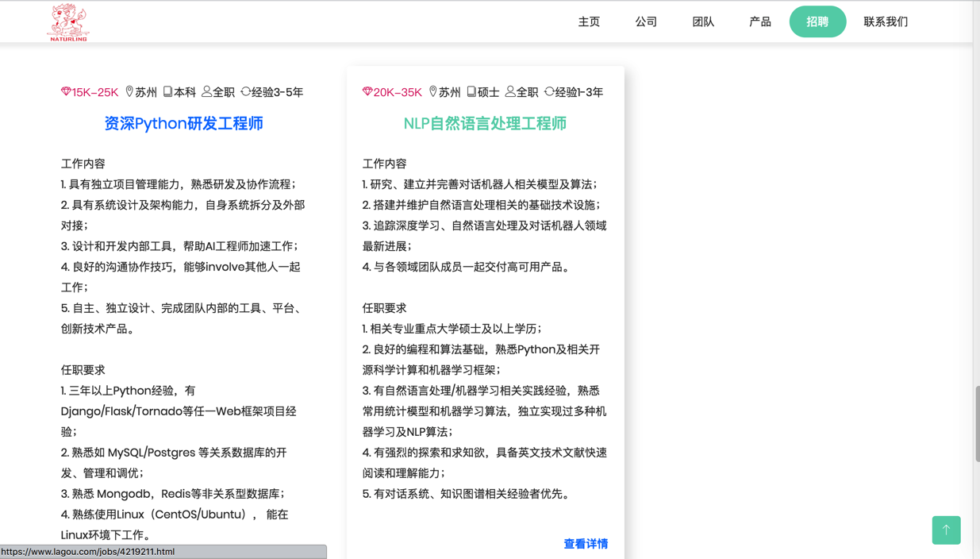Click the experience cycle icon beside 经验3-5年
This screenshot has width=980, height=559.
pos(246,92)
